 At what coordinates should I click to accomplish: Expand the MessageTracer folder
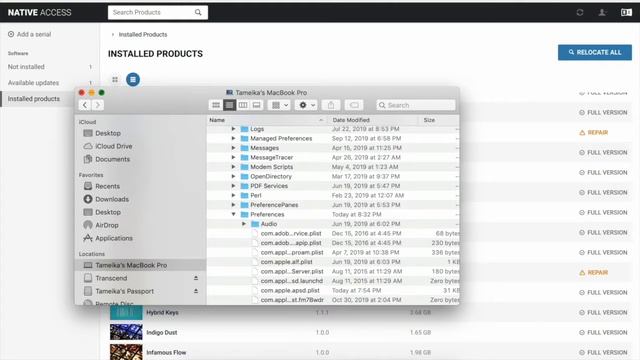click(x=233, y=157)
